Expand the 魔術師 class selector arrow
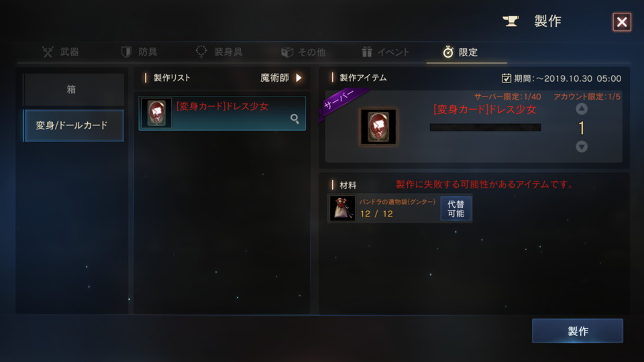Screen dimensions: 644x362 (299, 78)
